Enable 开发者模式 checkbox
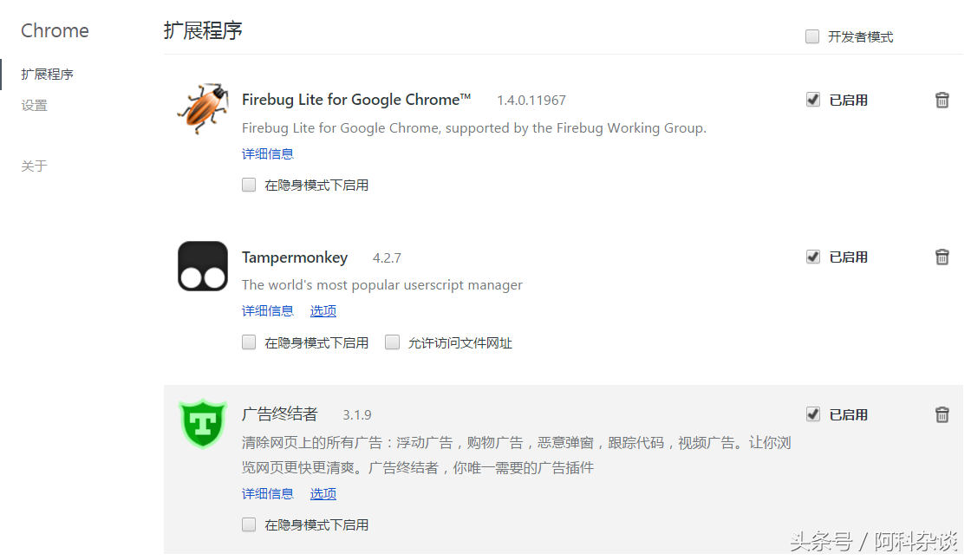971x560 pixels. pos(812,36)
